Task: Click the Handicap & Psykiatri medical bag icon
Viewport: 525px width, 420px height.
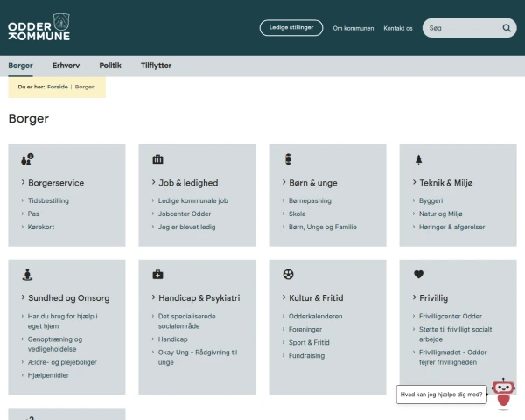Action: pyautogui.click(x=157, y=274)
